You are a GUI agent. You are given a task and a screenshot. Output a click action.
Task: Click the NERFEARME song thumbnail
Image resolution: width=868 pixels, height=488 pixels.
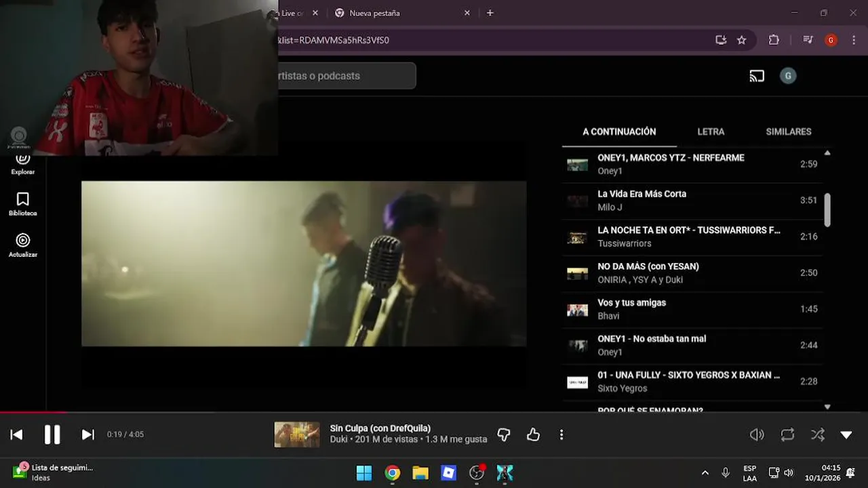(x=577, y=165)
